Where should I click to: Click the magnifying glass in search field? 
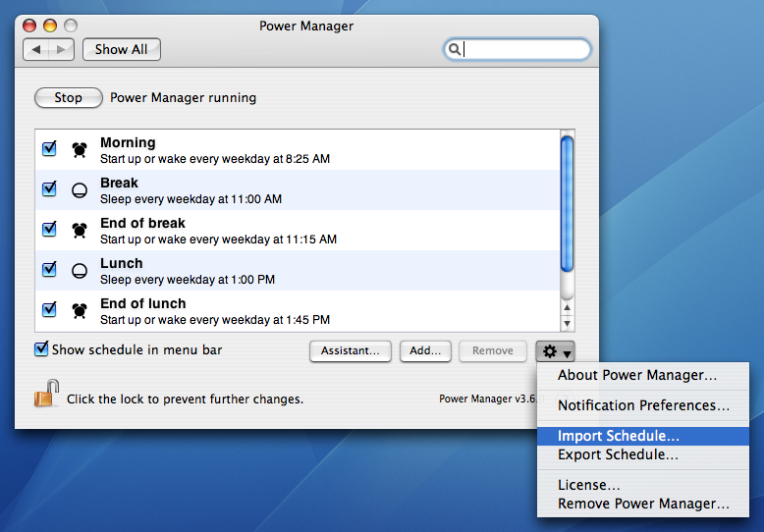pyautogui.click(x=454, y=49)
